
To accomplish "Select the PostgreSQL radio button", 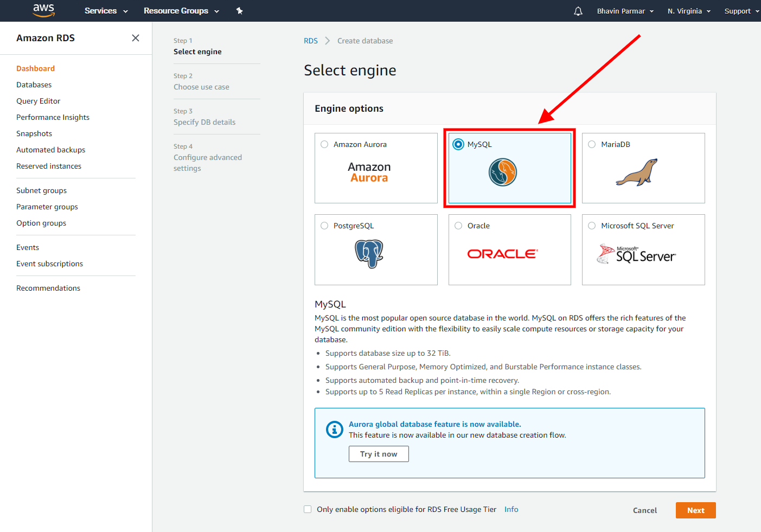I will (x=324, y=226).
